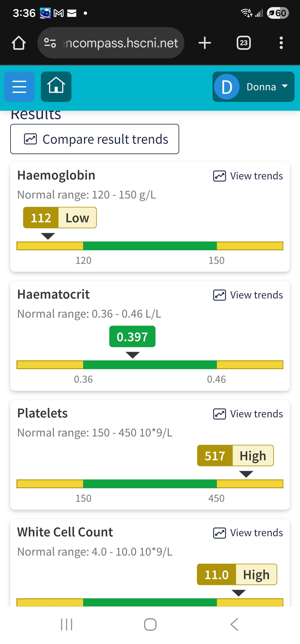
Task: Tap the Haemoglobin range bar
Action: [x=150, y=246]
